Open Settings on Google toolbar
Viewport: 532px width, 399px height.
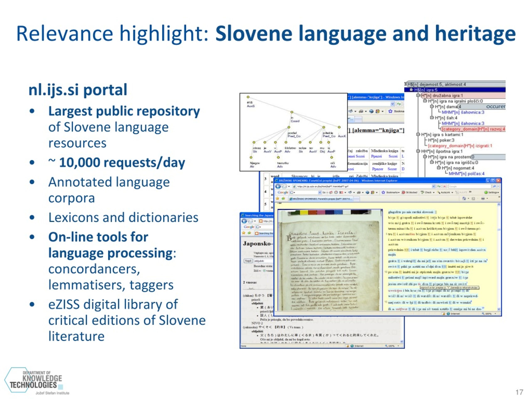492,192
